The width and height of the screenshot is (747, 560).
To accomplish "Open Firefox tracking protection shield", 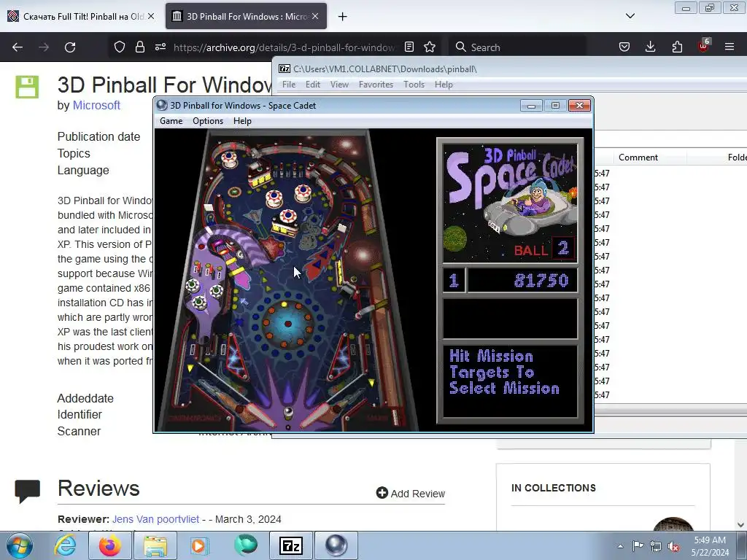I will (120, 47).
